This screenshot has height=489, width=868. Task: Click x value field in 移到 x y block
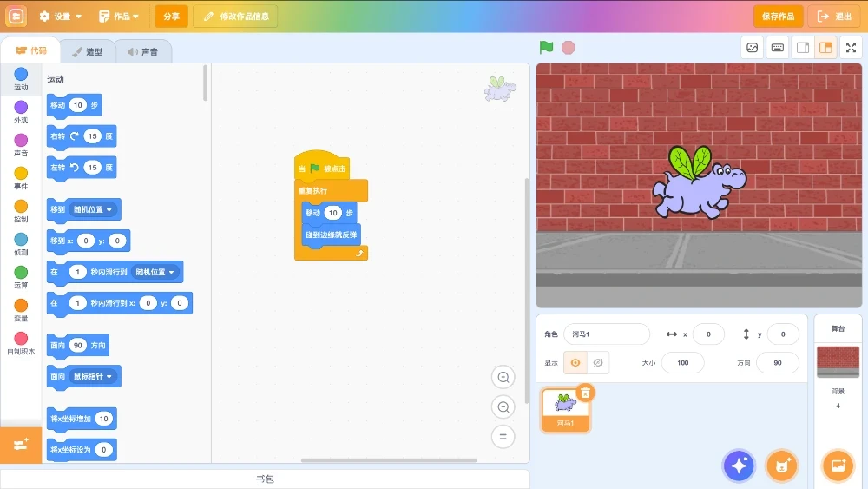[x=85, y=241]
